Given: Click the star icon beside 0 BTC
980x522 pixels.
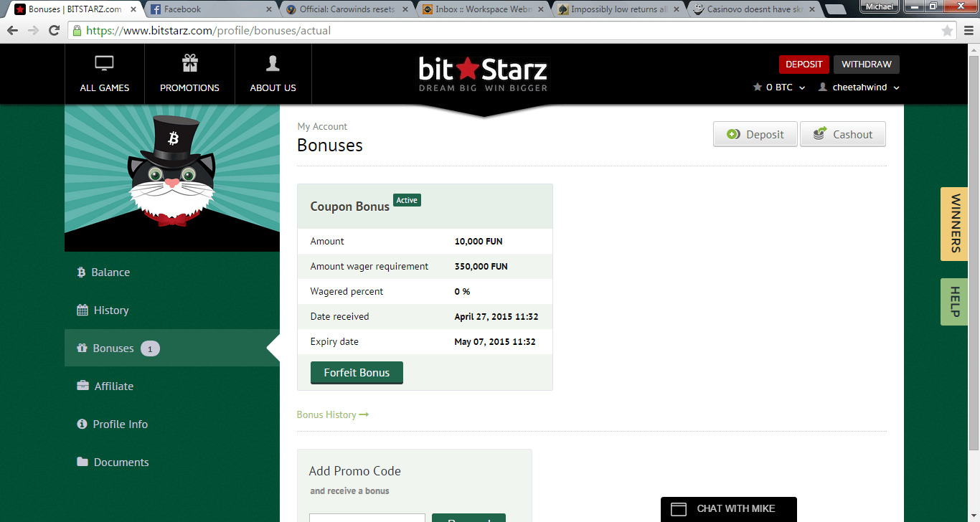Looking at the screenshot, I should coord(757,87).
